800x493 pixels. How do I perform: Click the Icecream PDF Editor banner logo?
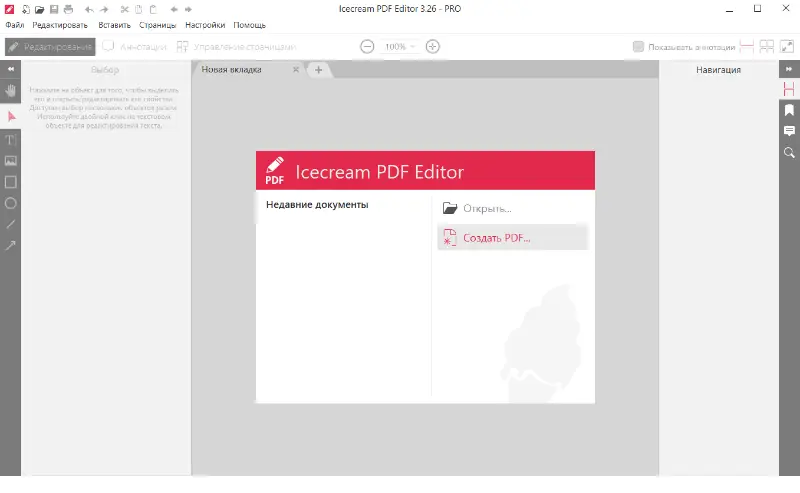point(274,171)
